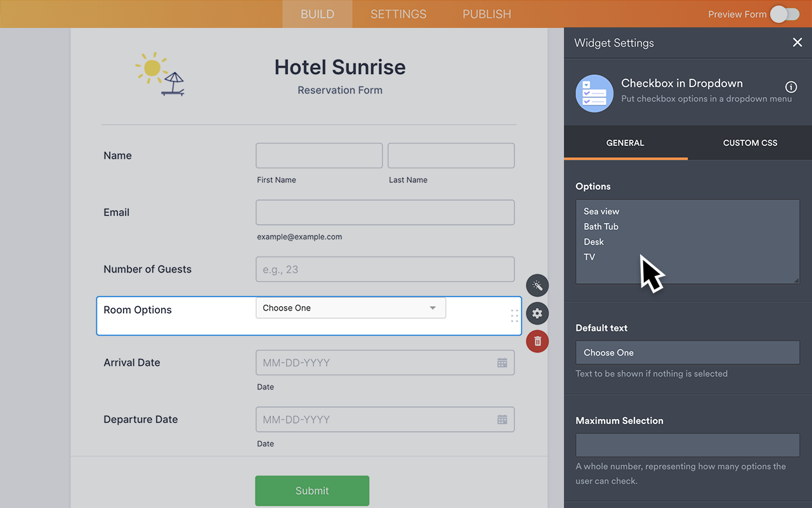Click inside the Options list box
This screenshot has height=508, width=812.
click(687, 241)
